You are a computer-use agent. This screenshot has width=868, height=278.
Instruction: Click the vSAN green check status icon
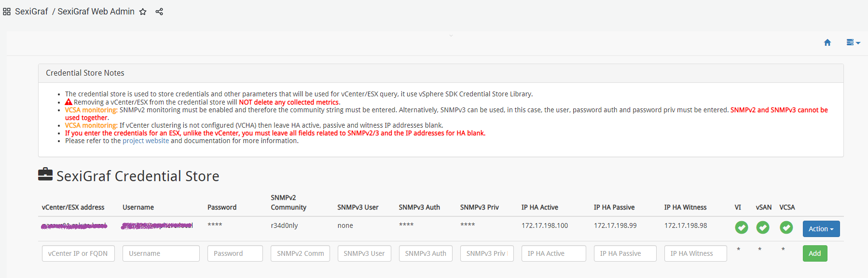763,227
